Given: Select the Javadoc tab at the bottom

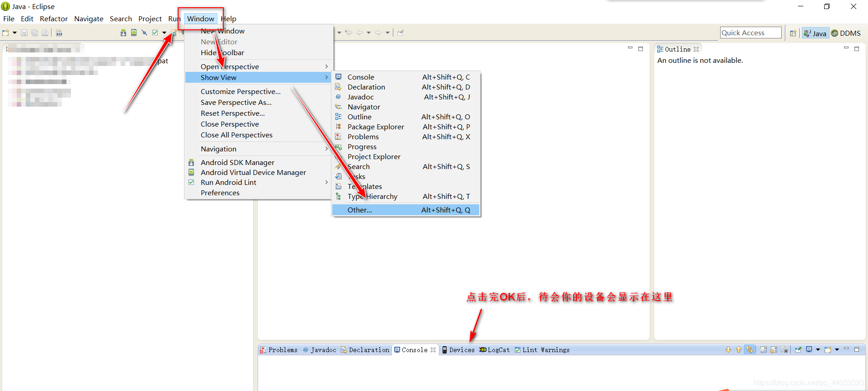Looking at the screenshot, I should tap(320, 350).
